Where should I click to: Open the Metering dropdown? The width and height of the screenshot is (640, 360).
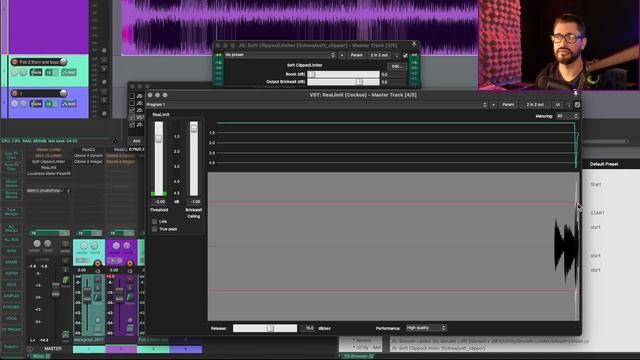tap(567, 116)
